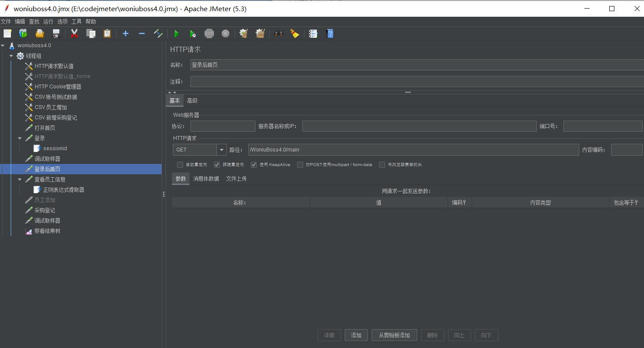Start with no pauses via toolbar icon
Image resolution: width=644 pixels, height=348 pixels.
(x=193, y=33)
